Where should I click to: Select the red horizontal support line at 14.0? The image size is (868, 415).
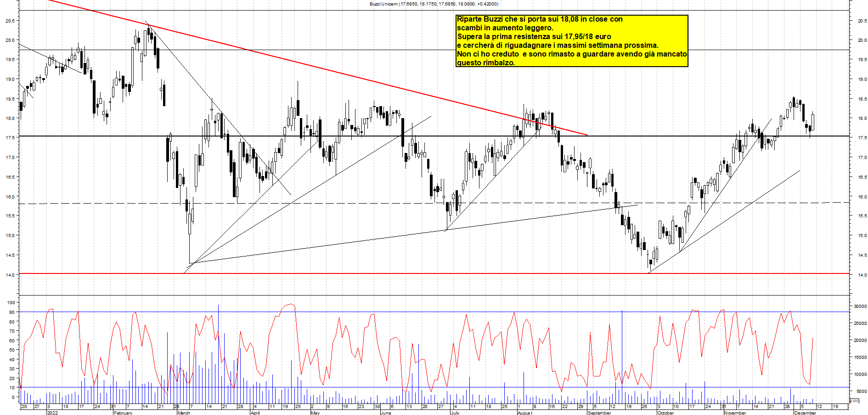[434, 273]
